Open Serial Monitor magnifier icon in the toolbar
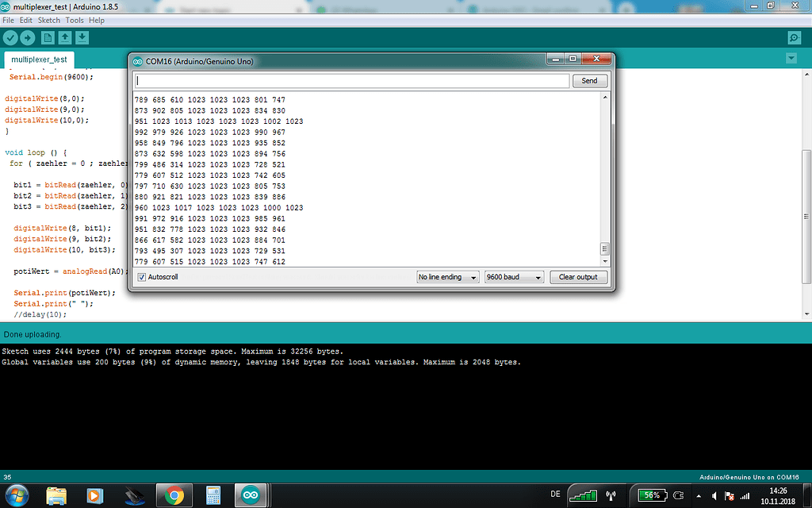The image size is (812, 508). coord(794,38)
